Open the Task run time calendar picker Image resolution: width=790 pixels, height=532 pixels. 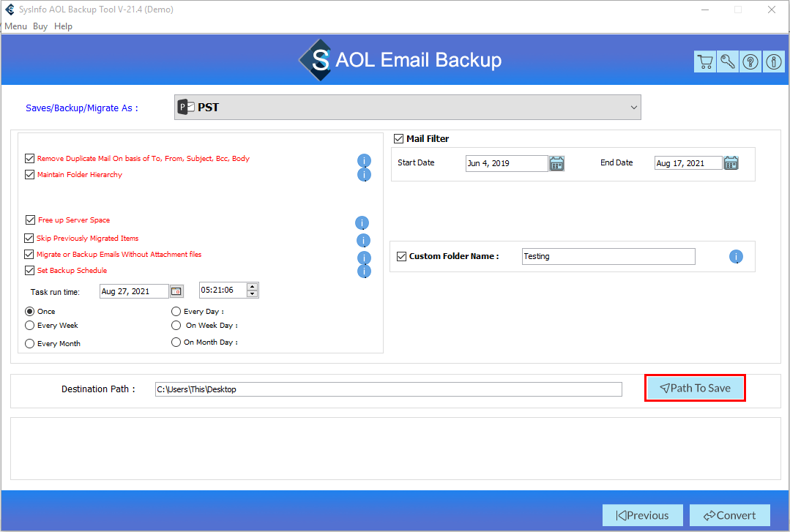coord(176,291)
